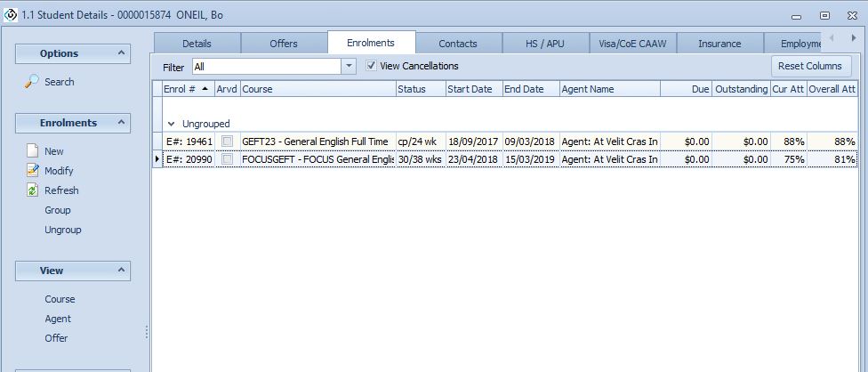Click the application logo in title bar

tap(10, 14)
